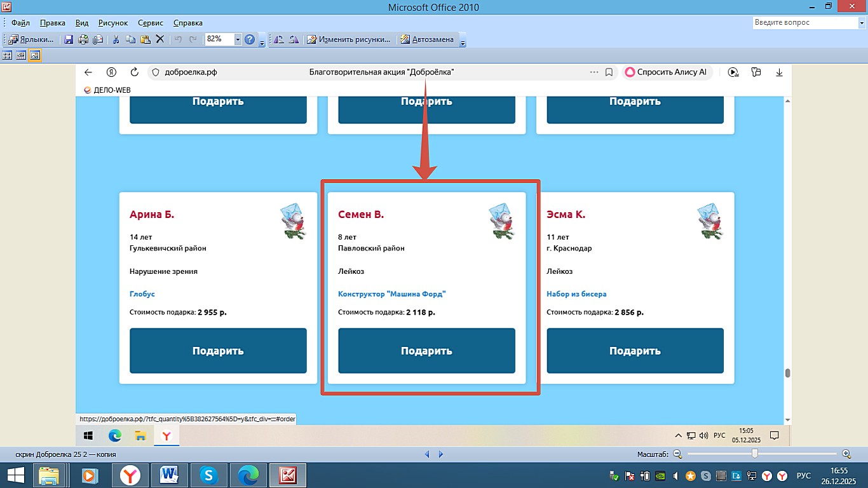
Task: Switch to Filmstrip view mode
Action: tap(21, 56)
